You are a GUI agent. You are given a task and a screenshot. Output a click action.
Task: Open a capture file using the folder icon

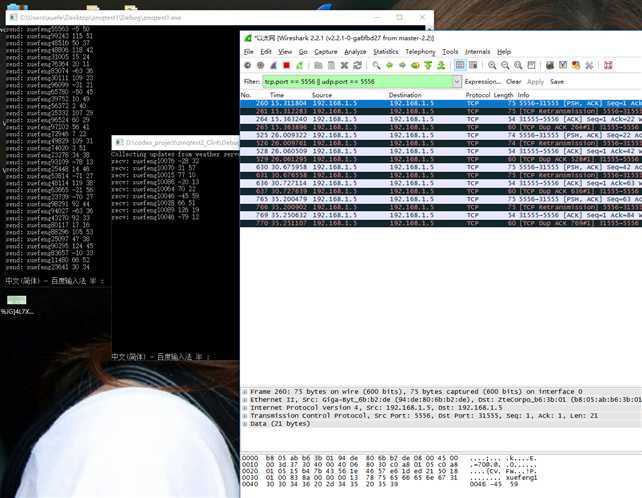318,65
